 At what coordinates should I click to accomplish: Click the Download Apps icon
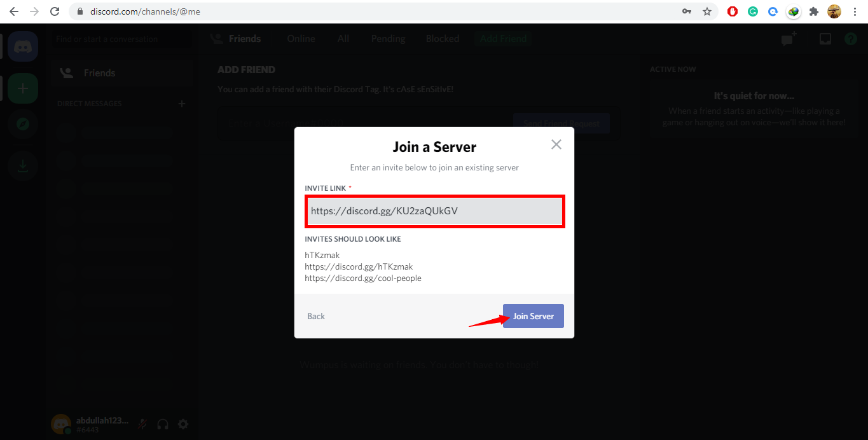pos(23,167)
